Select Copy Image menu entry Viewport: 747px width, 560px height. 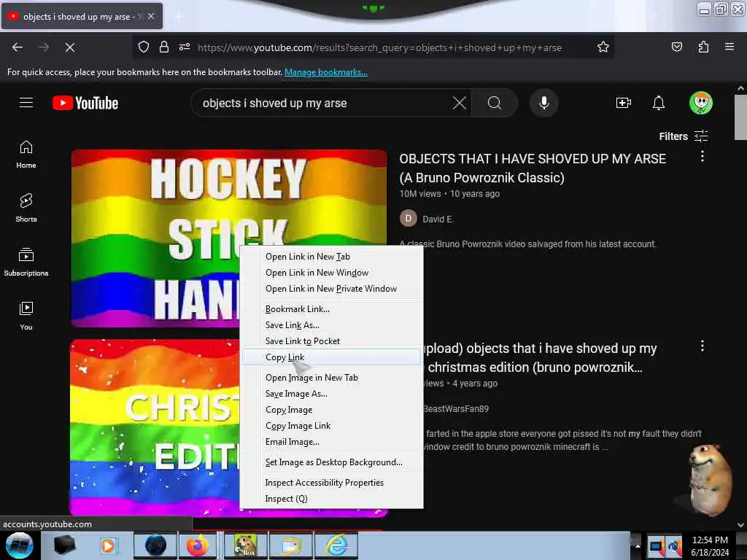[x=332, y=410]
